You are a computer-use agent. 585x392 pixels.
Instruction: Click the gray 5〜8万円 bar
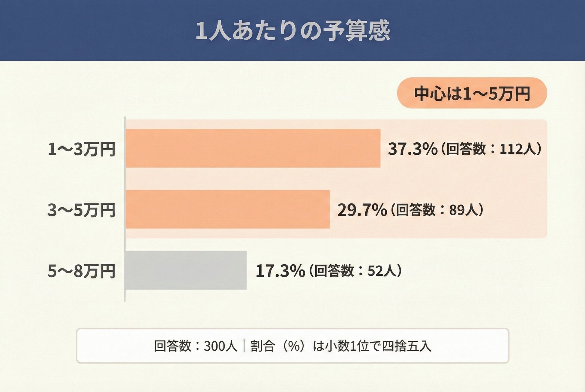pyautogui.click(x=186, y=270)
